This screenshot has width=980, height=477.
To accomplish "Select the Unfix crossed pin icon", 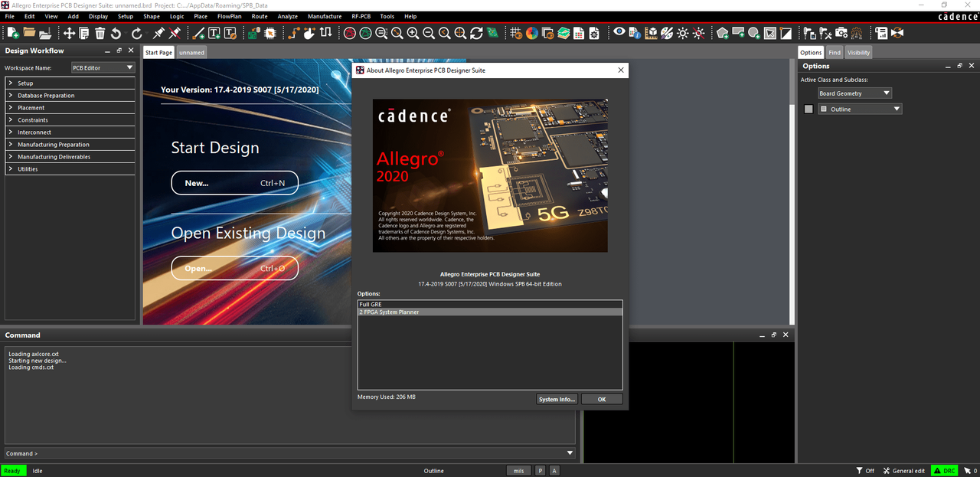I will pyautogui.click(x=175, y=33).
